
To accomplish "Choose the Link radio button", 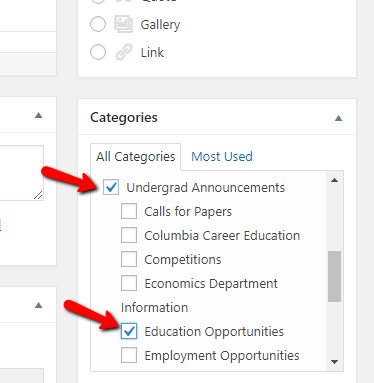I will (x=98, y=52).
